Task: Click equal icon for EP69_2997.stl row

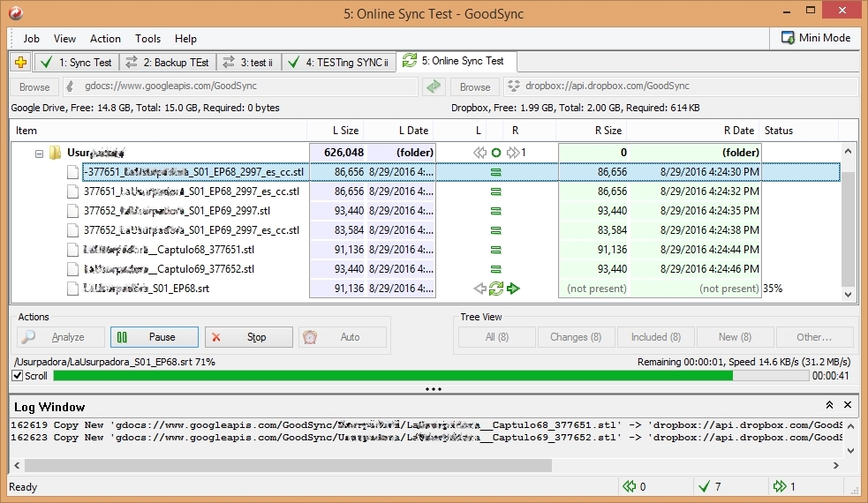Action: pyautogui.click(x=496, y=211)
